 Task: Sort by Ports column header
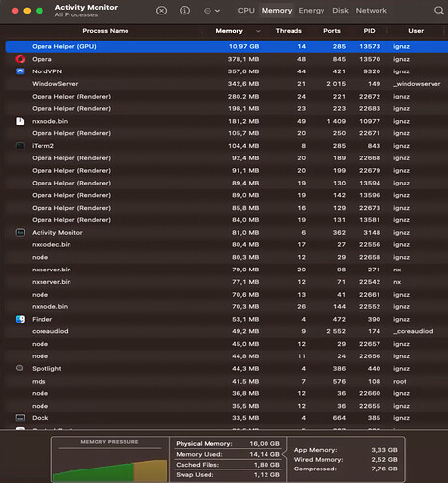pyautogui.click(x=332, y=31)
